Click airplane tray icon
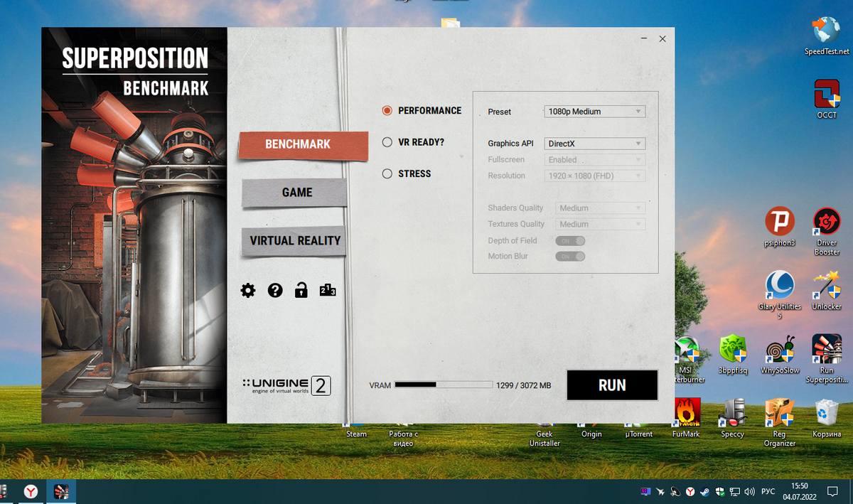This screenshot has width=853, height=504. coord(660,491)
